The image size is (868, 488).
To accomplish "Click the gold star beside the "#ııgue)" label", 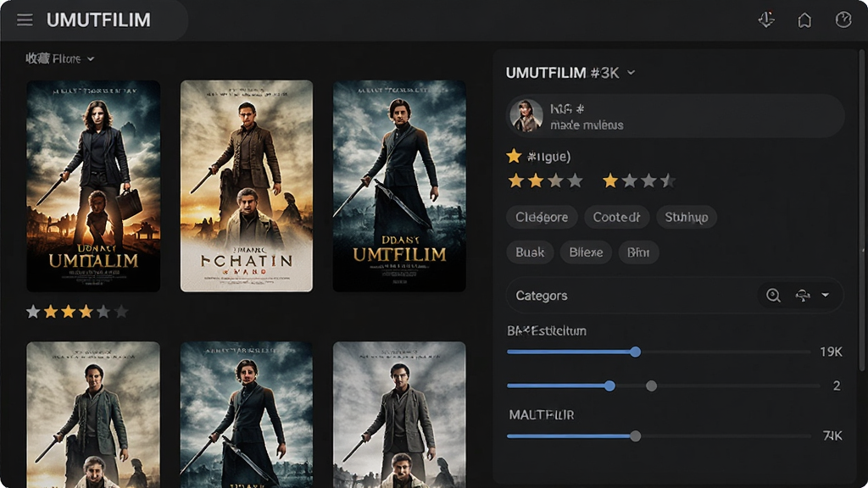I will (x=514, y=156).
